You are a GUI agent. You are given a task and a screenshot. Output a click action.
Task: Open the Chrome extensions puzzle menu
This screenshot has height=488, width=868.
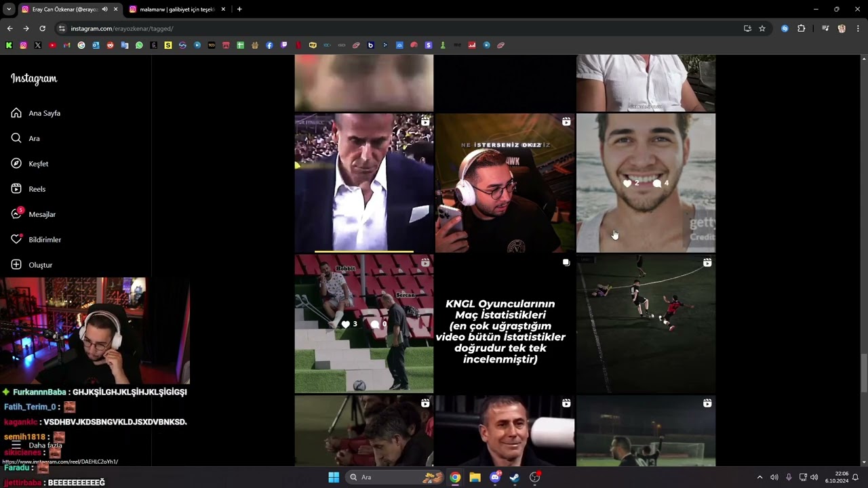coord(801,28)
